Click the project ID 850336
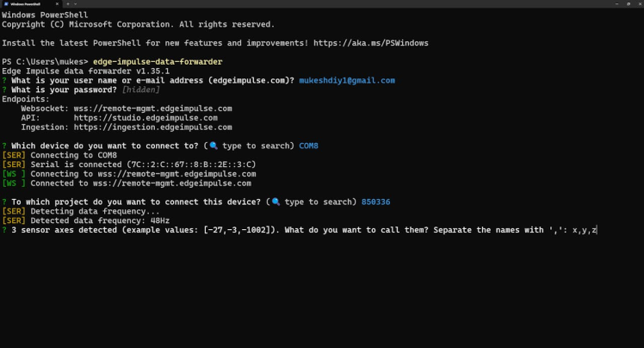 click(375, 202)
